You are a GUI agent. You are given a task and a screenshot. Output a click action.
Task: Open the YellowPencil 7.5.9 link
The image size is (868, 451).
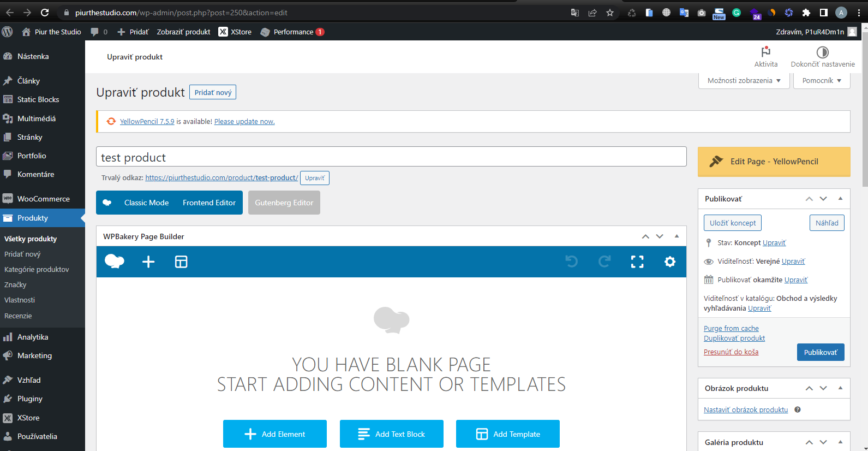[147, 121]
